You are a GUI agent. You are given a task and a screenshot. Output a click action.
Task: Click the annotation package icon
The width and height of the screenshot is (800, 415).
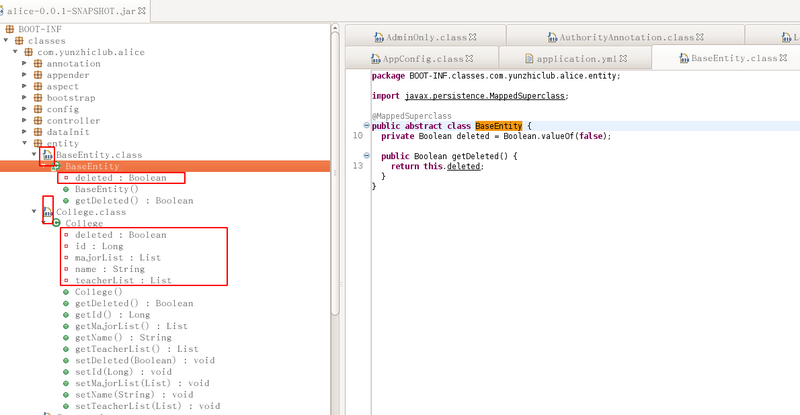pos(38,63)
